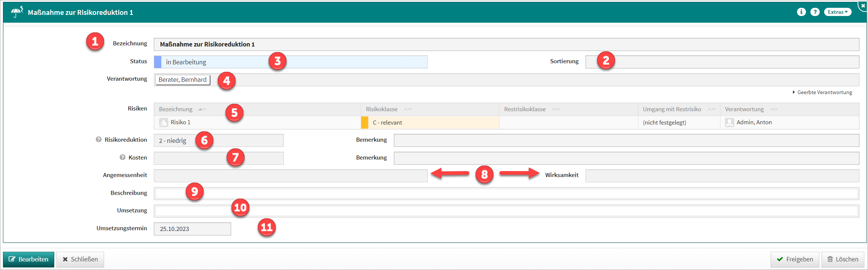Click the orange C - relevant risk class swatch
This screenshot has height=270, width=868.
coord(365,122)
